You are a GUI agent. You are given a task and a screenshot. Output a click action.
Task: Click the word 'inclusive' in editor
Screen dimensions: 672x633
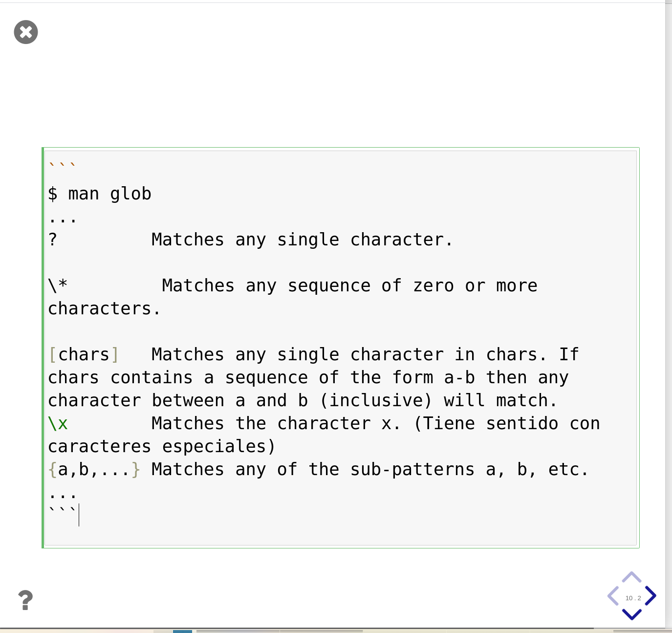point(376,400)
